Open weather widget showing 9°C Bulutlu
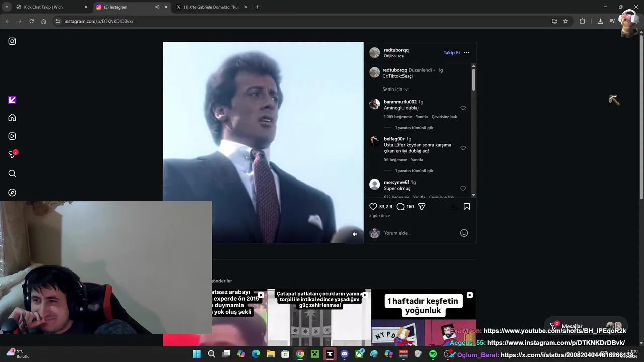Viewport: 644px width, 362px height. click(18, 353)
